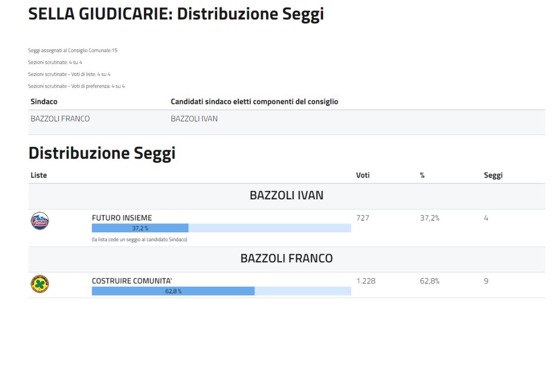The height and width of the screenshot is (392, 555).
Task: Click the Costruire Comunita' percentage bar
Action: click(x=221, y=291)
